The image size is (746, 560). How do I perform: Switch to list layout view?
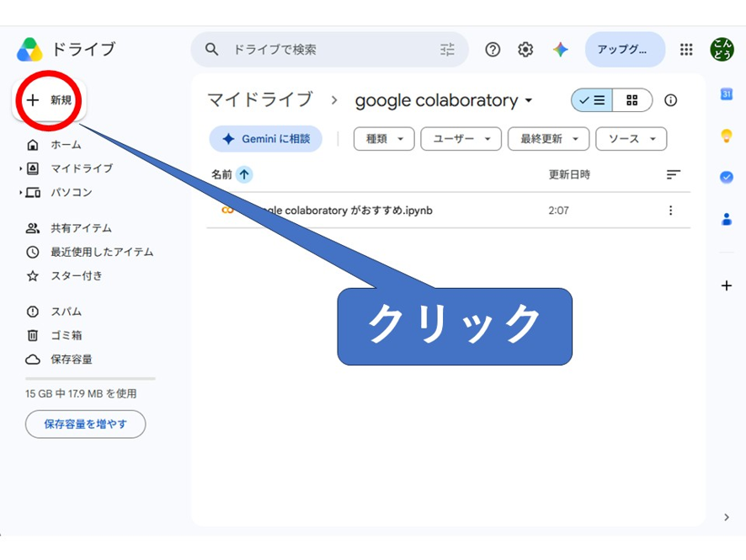click(x=592, y=100)
